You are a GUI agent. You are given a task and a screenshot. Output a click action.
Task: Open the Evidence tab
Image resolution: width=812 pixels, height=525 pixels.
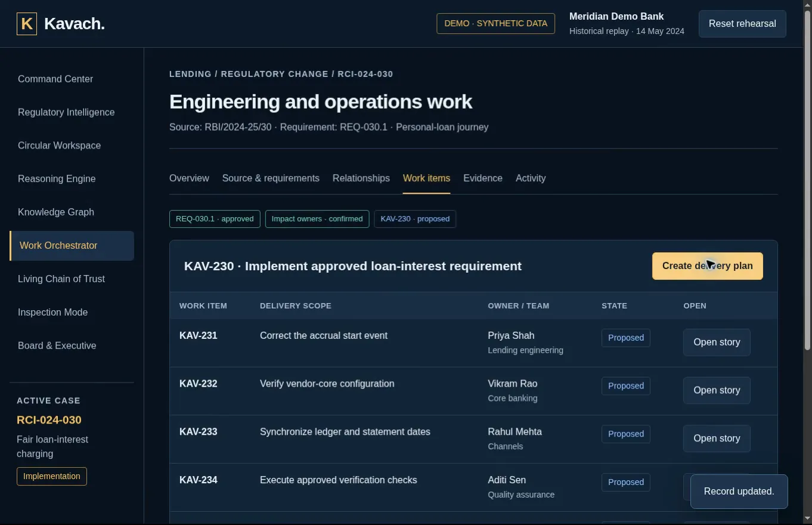[x=483, y=178]
